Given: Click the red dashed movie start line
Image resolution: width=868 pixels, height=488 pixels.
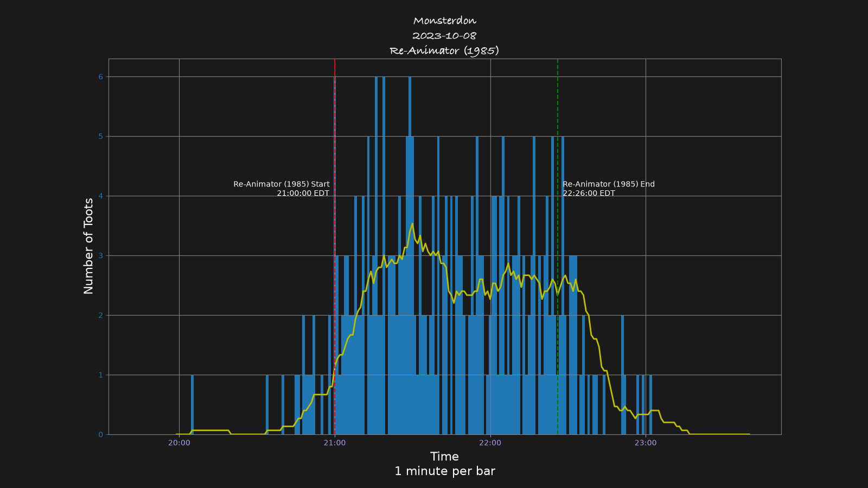Looking at the screenshot, I should click(x=335, y=247).
